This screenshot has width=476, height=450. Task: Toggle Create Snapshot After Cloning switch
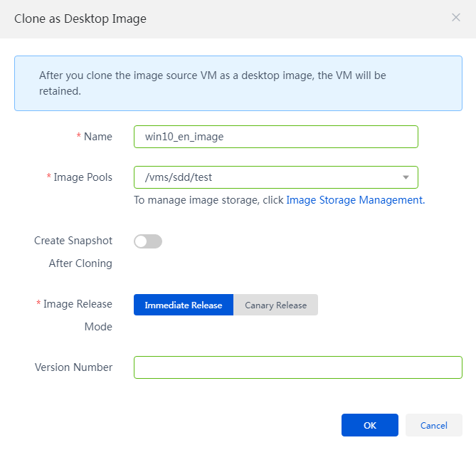pyautogui.click(x=148, y=241)
